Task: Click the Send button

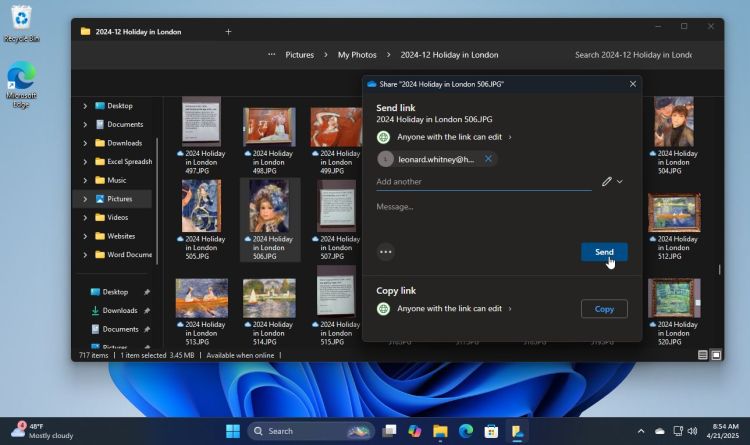Action: (604, 252)
